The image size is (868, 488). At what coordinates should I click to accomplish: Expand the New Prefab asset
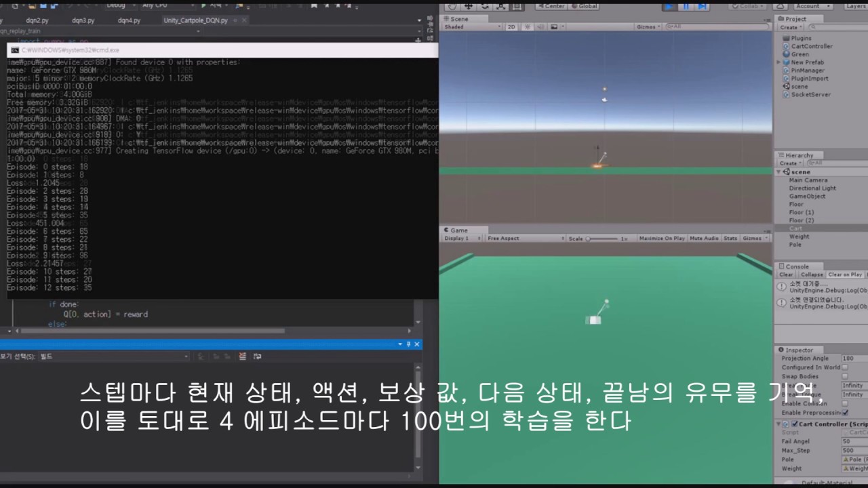778,62
